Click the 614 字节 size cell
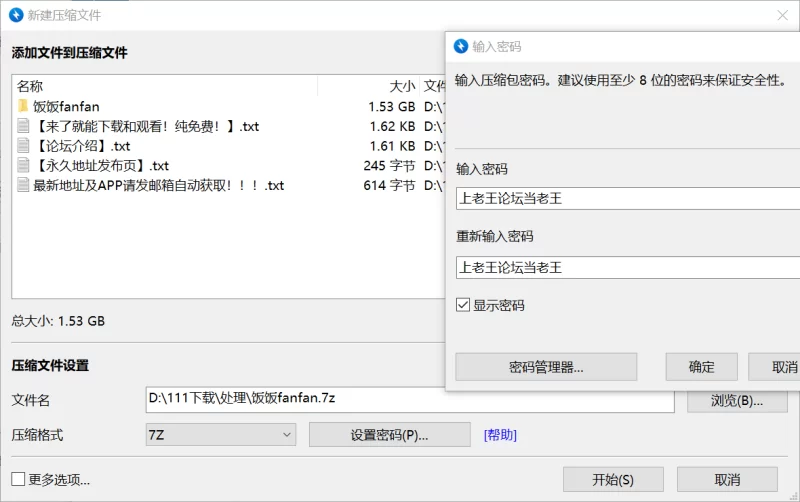 click(389, 185)
